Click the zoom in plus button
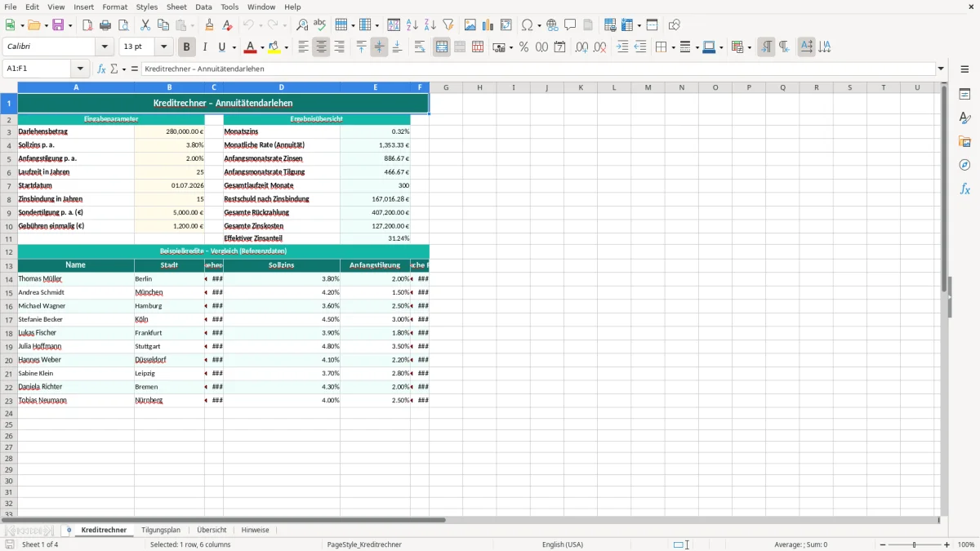Screen dimensions: 980x551 (947, 544)
